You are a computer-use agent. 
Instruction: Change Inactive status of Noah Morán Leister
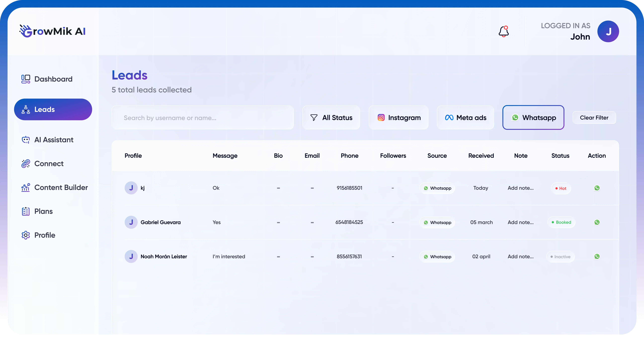tap(560, 257)
